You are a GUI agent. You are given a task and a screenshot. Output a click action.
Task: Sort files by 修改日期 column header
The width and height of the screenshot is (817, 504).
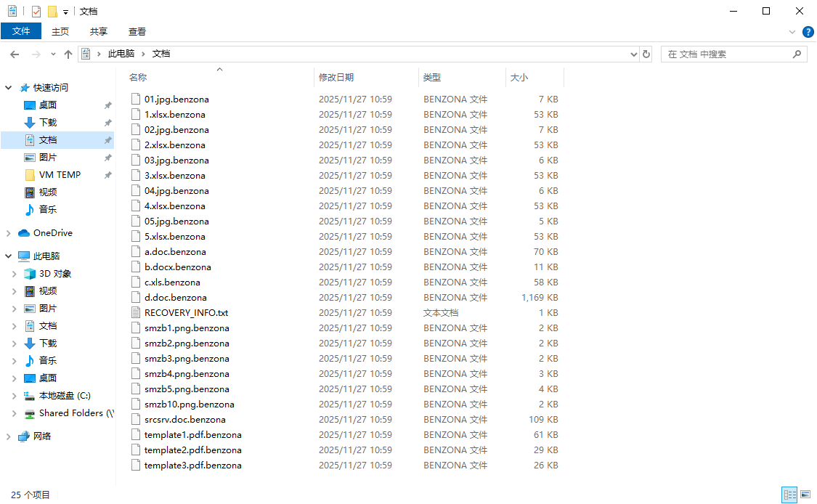click(x=336, y=77)
